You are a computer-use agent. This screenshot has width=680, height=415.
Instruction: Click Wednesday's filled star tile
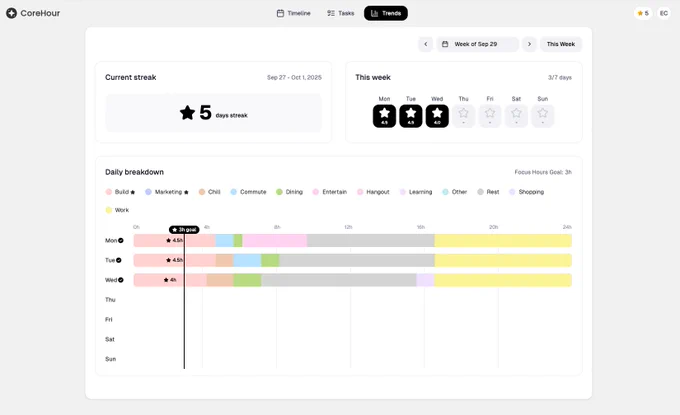(x=437, y=116)
